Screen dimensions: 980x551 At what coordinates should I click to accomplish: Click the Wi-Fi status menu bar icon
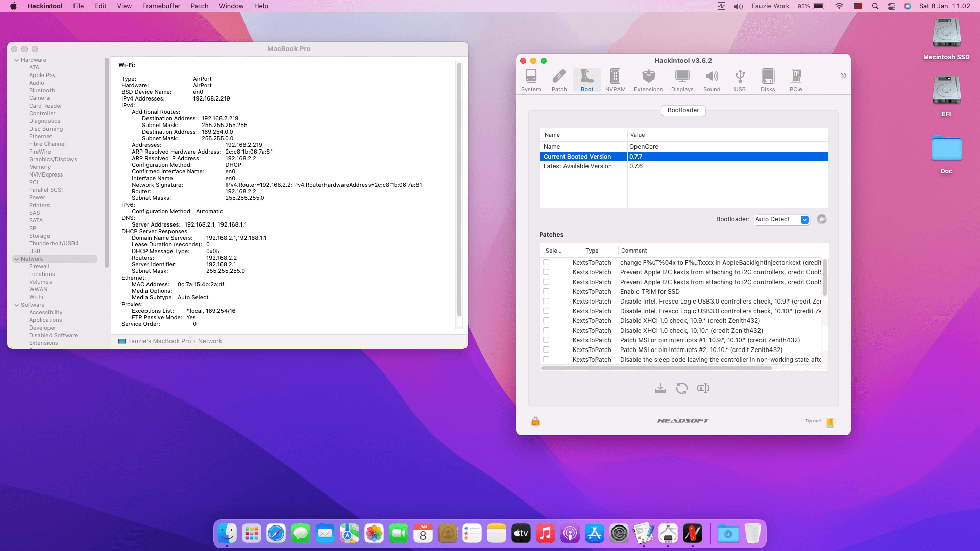(839, 6)
